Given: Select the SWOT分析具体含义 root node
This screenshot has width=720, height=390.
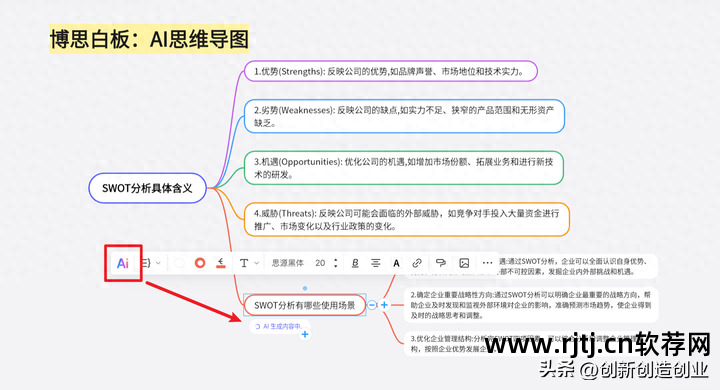Looking at the screenshot, I should [147, 188].
